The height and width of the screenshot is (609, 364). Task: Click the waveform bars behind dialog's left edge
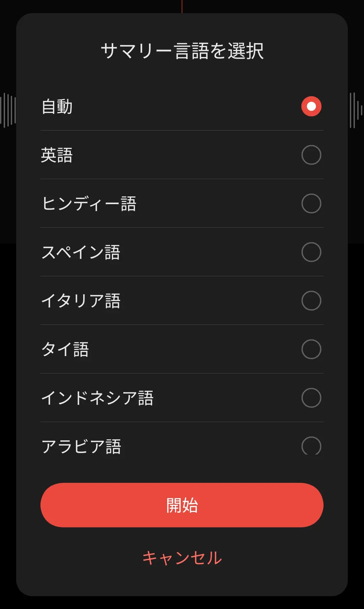tap(8, 110)
